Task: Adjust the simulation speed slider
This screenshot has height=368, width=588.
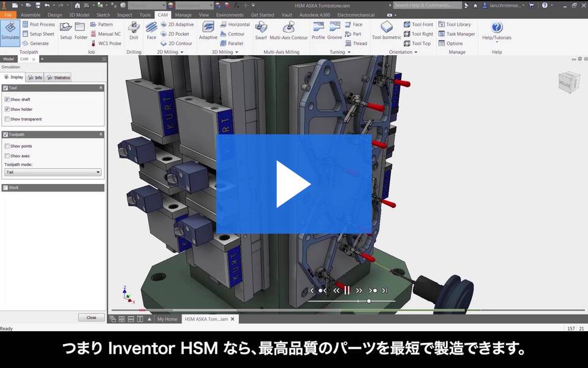Action: [369, 301]
